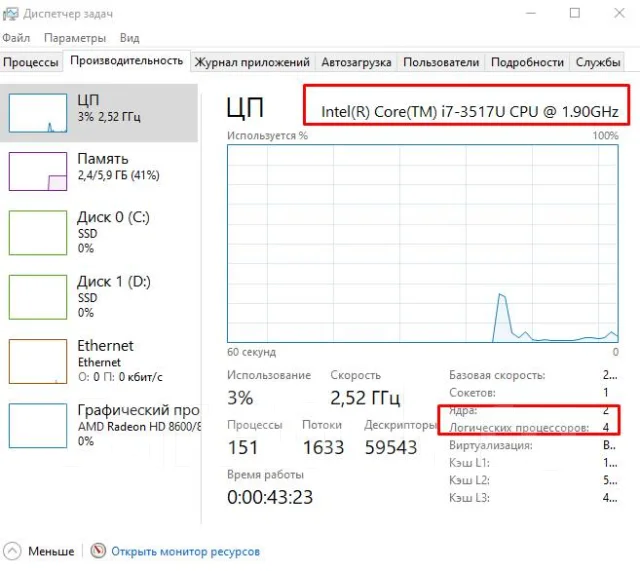The height and width of the screenshot is (571, 640).
Task: Open Открыть монитор ресурсов link
Action: [186, 551]
